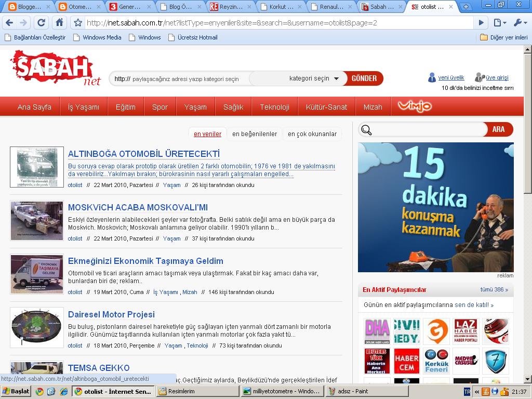
Task: Open the üye girişi link
Action: 497,78
